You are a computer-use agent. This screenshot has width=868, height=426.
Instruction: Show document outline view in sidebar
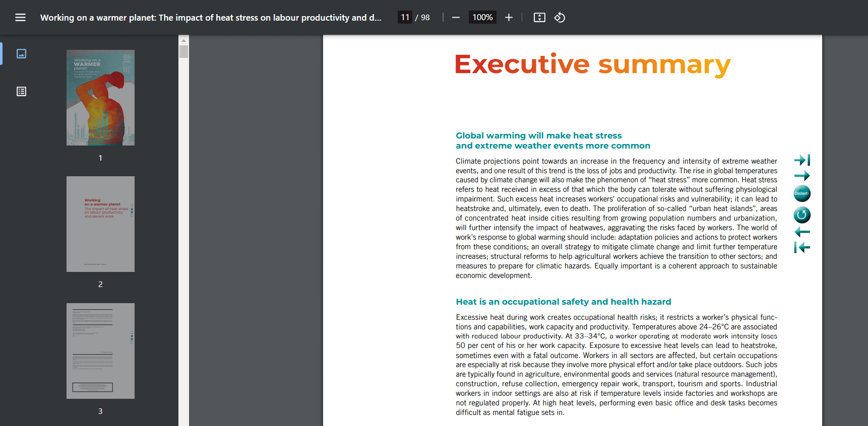click(x=21, y=91)
